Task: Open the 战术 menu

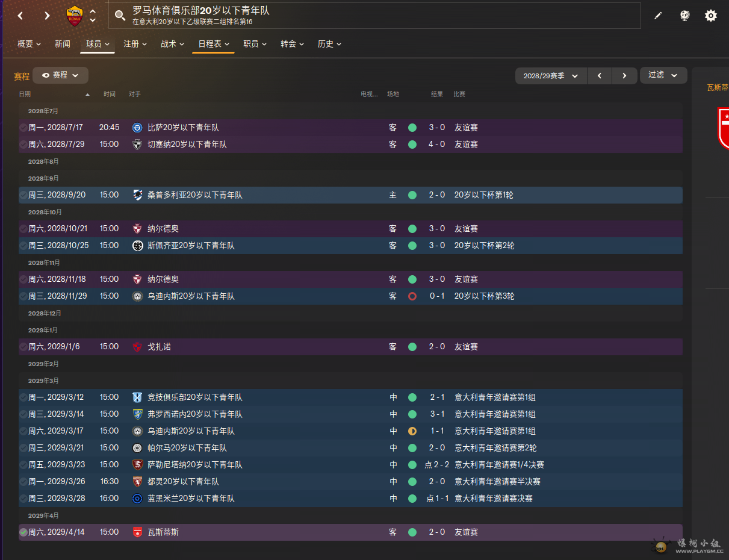Action: point(172,44)
